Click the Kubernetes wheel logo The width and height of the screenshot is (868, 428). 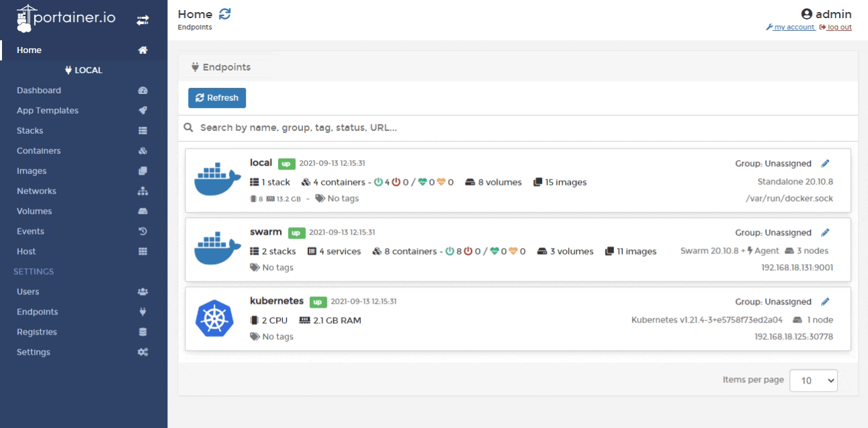[x=213, y=318]
